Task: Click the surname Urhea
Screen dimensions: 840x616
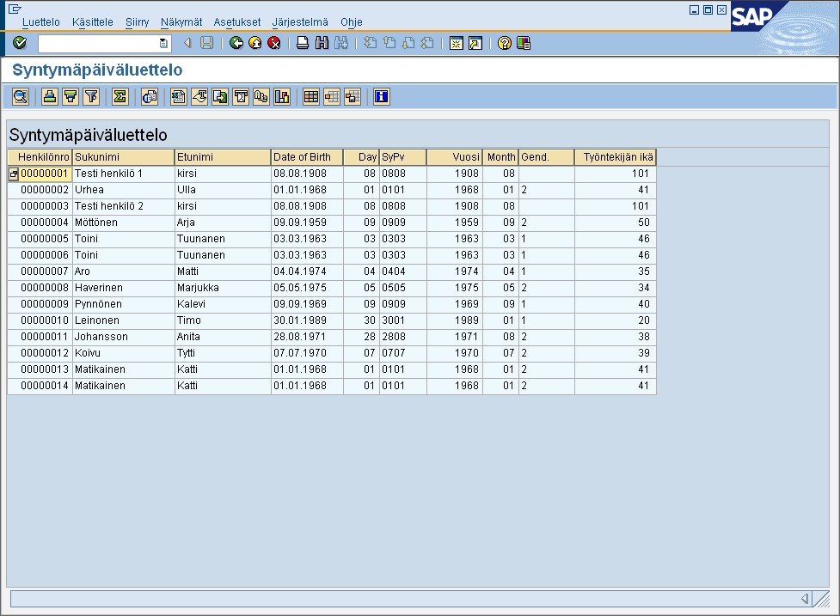Action: [89, 190]
